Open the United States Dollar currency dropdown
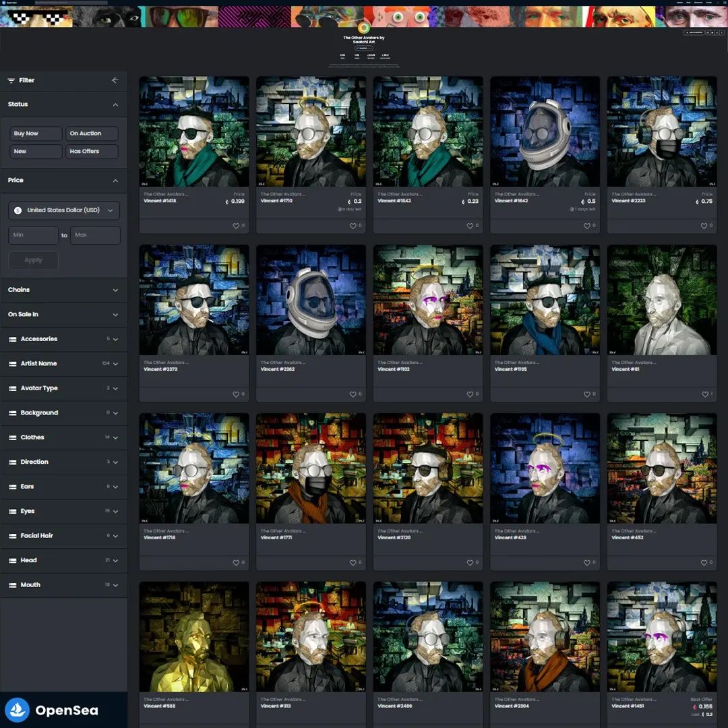 click(x=64, y=210)
